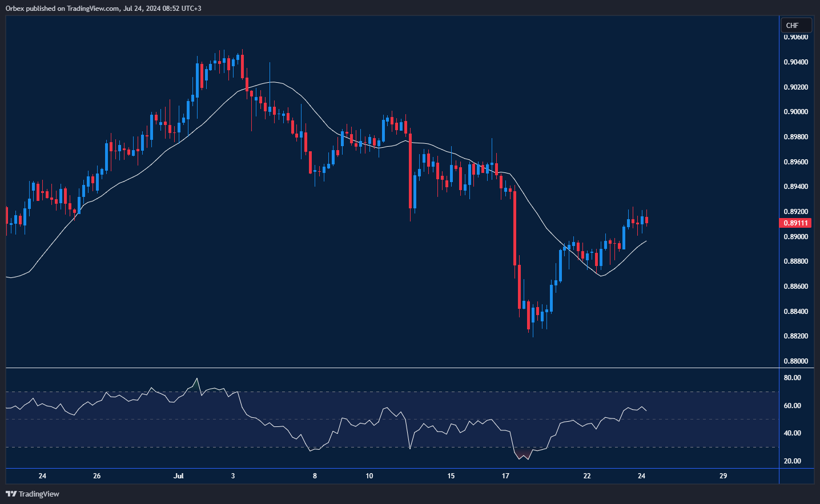Click the TradingView logo icon
Viewport: 820px width, 504px height.
[x=10, y=494]
